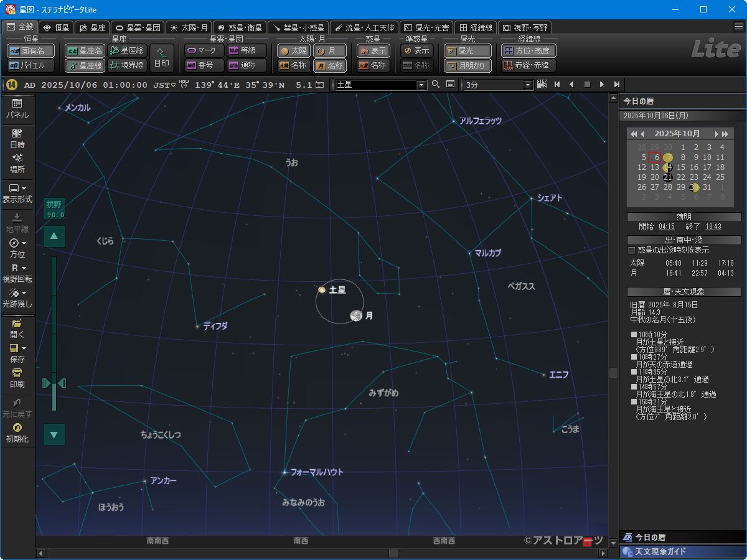The width and height of the screenshot is (747, 560).
Task: Toggle 星座線 constellation lines display
Action: click(85, 65)
